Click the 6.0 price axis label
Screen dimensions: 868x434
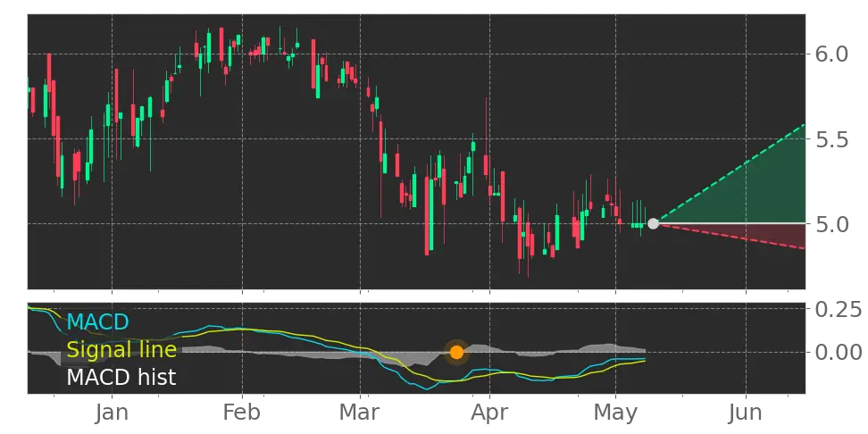(x=833, y=54)
